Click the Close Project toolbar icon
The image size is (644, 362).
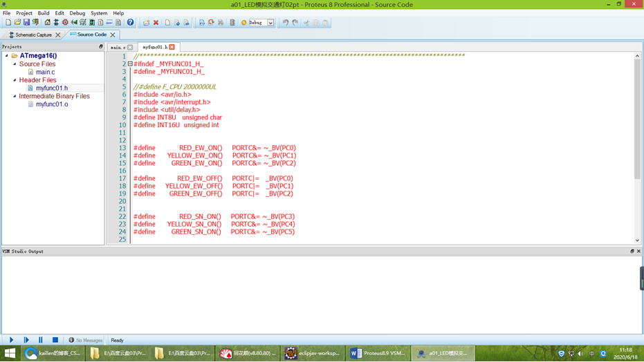(x=36, y=23)
